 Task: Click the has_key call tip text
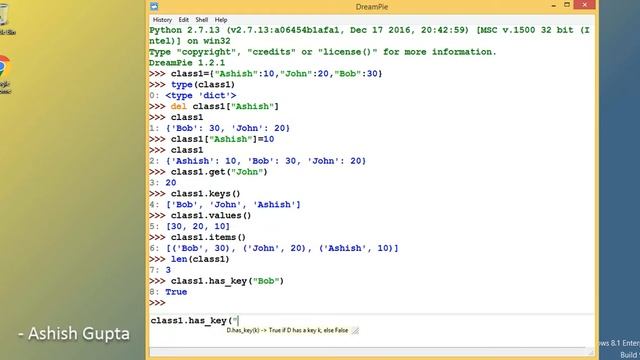click(287, 330)
